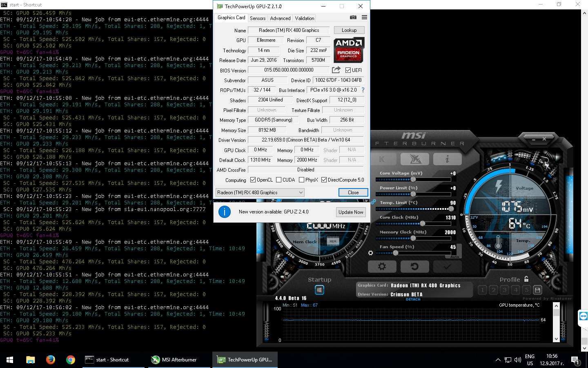Viewport: 588px width, 368px height.
Task: Select Afterburner profile slot 2
Action: (493, 290)
